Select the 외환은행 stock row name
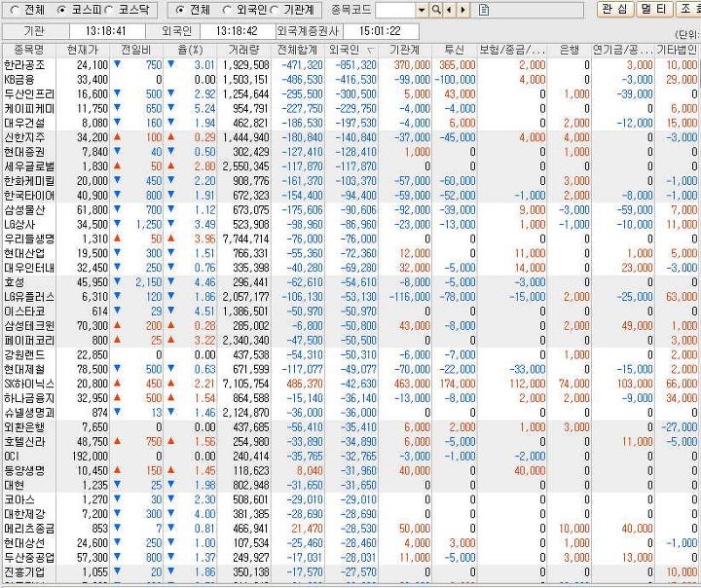The image size is (701, 588). coord(24,427)
